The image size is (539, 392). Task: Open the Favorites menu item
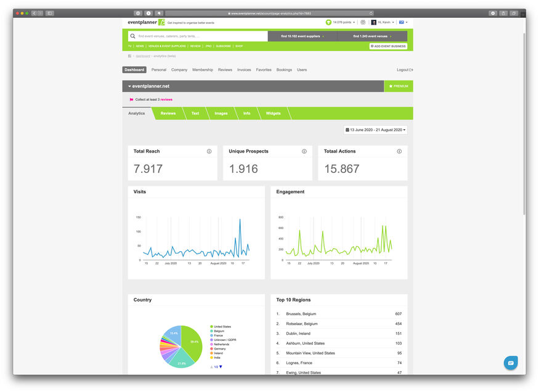click(264, 70)
